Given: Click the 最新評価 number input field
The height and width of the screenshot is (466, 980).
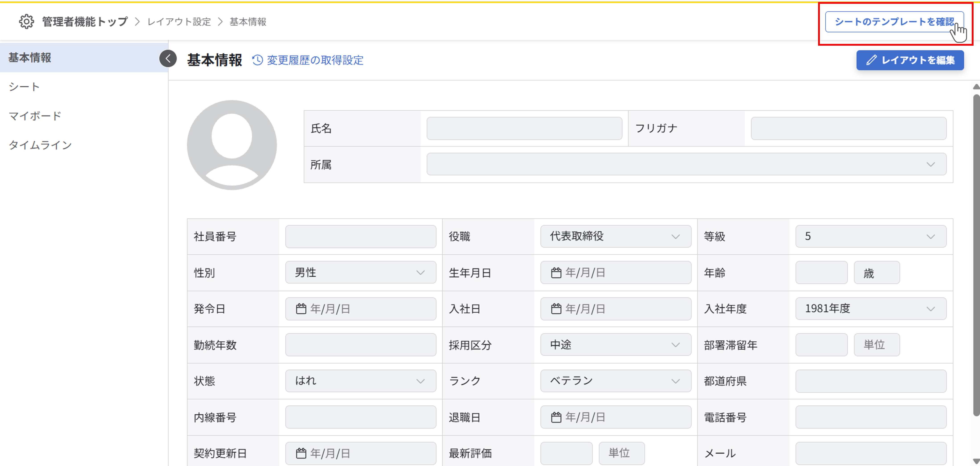Looking at the screenshot, I should pyautogui.click(x=566, y=454).
